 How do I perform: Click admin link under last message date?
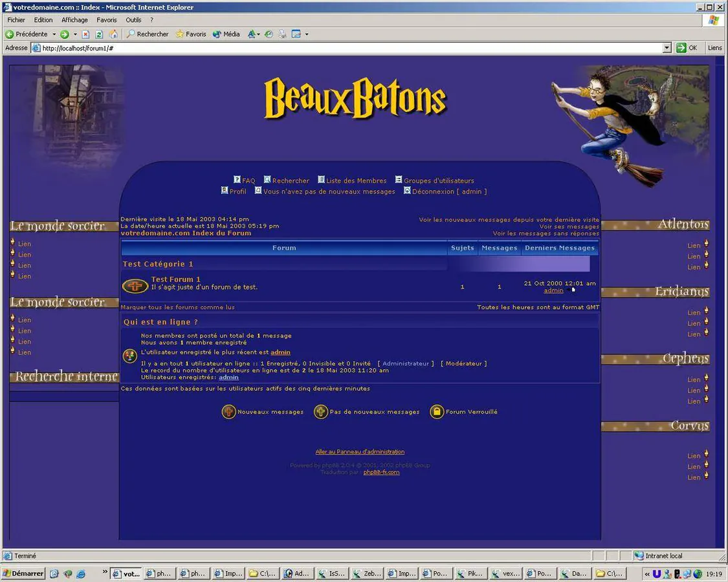pos(553,290)
